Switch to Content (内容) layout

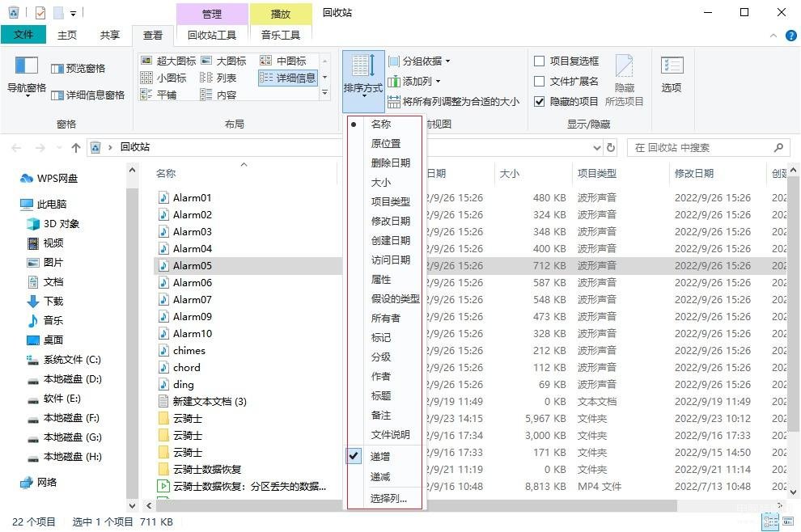[x=218, y=95]
